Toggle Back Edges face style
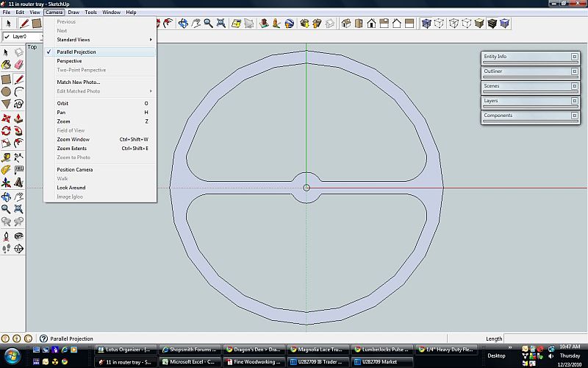Viewport: 588px width, 368px height. [x=439, y=24]
